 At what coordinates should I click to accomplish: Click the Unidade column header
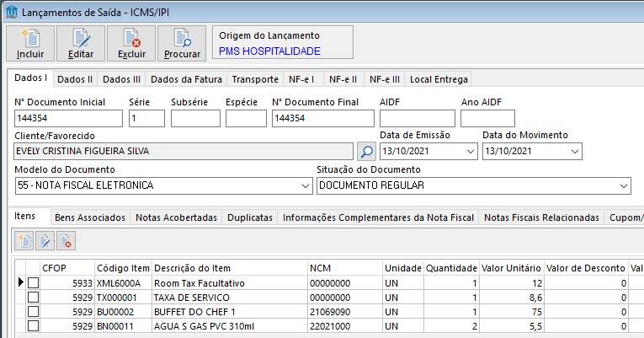pyautogui.click(x=403, y=268)
